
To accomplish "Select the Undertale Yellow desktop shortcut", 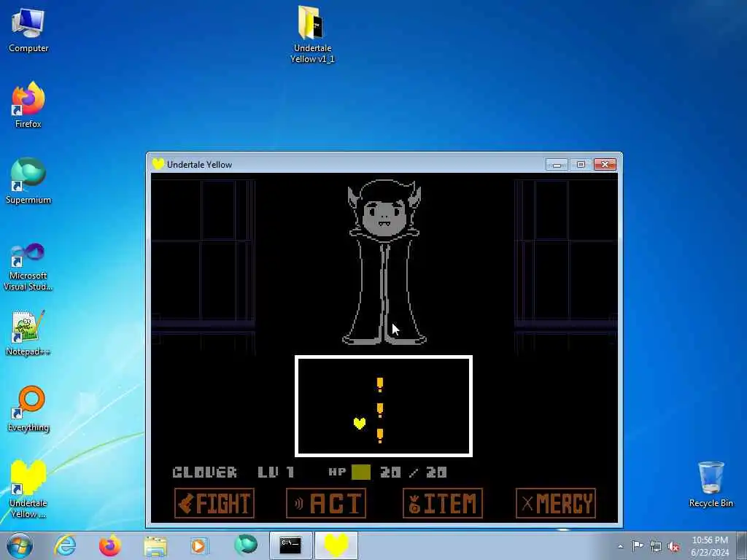I will (28, 489).
